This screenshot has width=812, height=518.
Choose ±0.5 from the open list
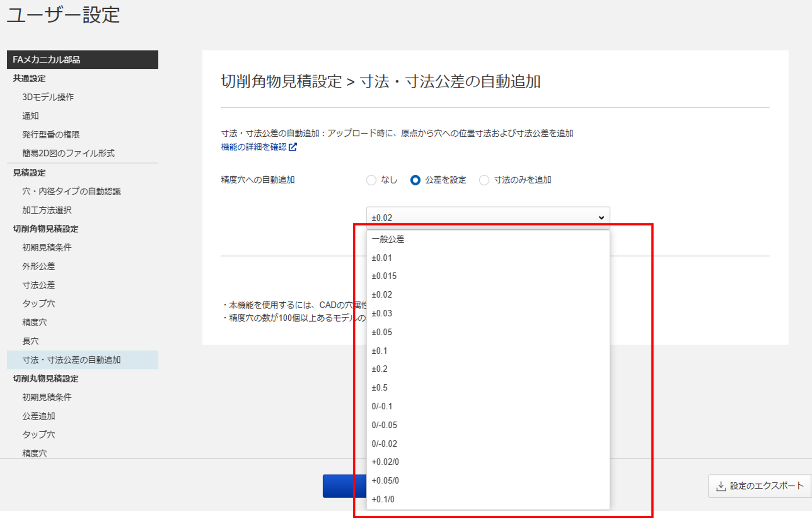tap(380, 387)
